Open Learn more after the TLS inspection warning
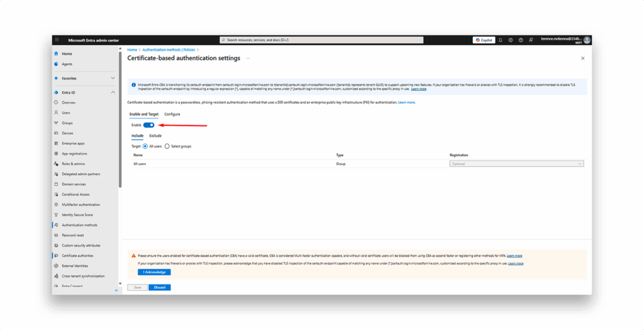Viewport: 644px width, 330px height. pyautogui.click(x=516, y=263)
